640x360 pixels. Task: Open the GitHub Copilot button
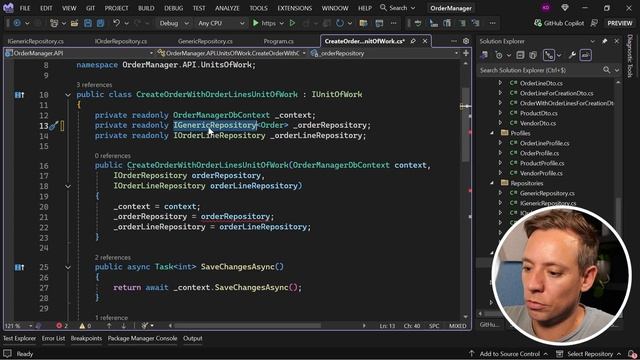coord(559,23)
